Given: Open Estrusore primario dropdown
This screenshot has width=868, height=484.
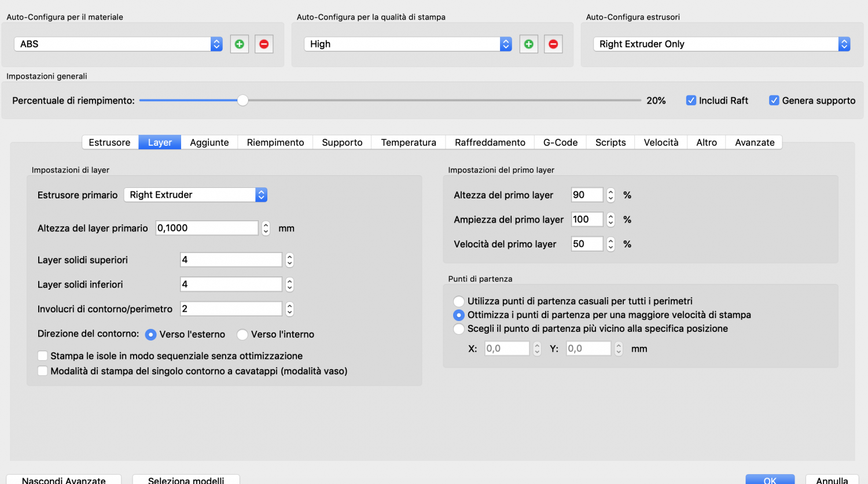Looking at the screenshot, I should (196, 195).
